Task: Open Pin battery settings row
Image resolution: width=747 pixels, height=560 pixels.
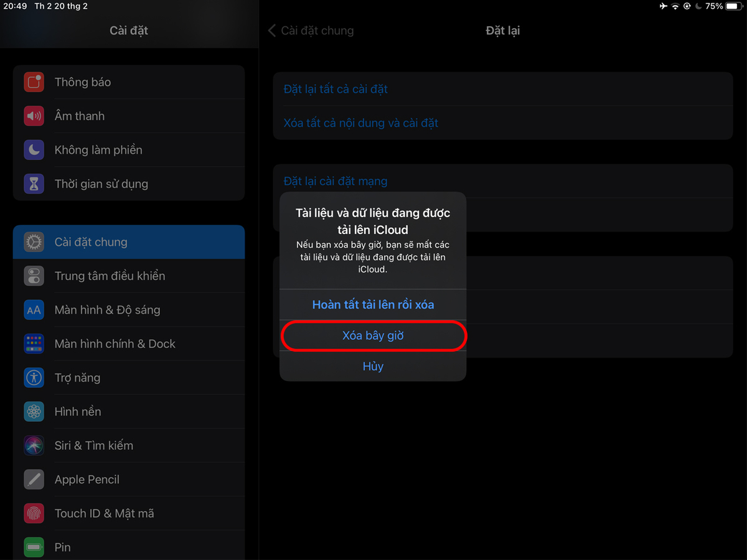Action: pos(129,546)
